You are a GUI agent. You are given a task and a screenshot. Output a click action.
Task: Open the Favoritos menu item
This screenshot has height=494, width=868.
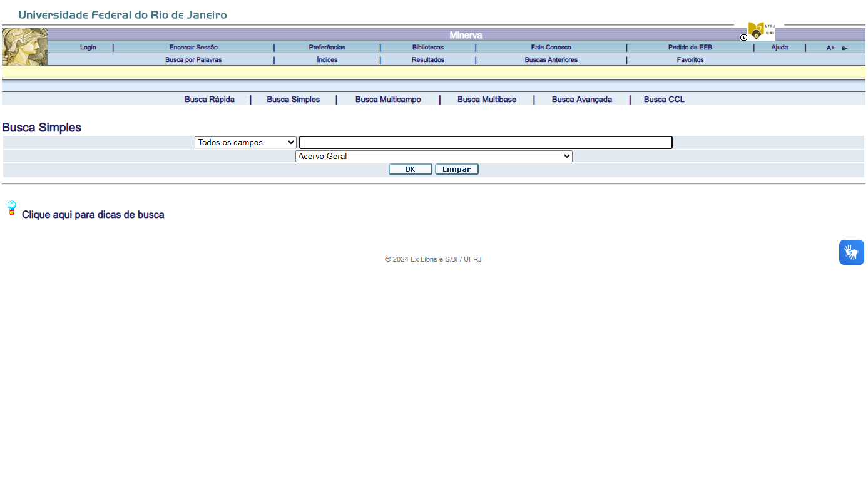click(x=690, y=60)
